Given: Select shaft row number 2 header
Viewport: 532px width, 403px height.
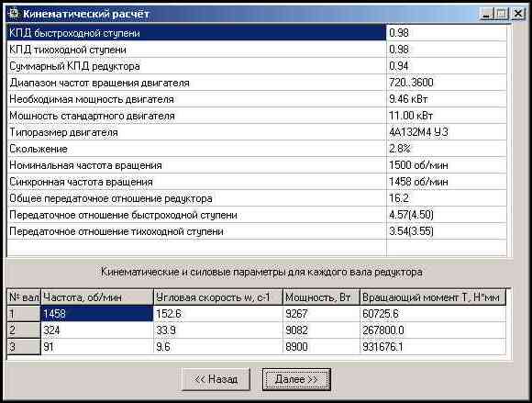Looking at the screenshot, I should click(x=24, y=330).
